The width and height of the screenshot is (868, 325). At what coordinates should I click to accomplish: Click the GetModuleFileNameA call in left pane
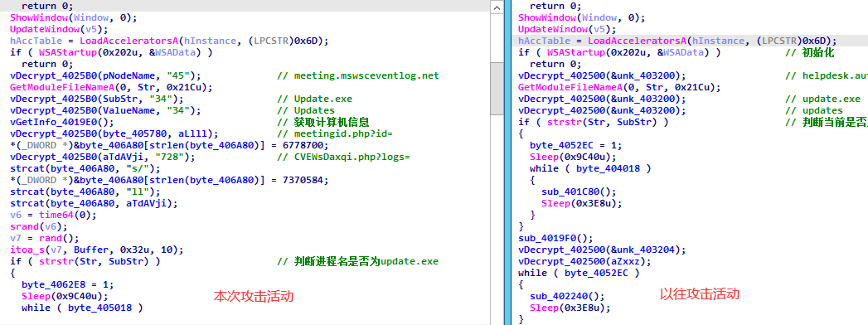tap(111, 88)
